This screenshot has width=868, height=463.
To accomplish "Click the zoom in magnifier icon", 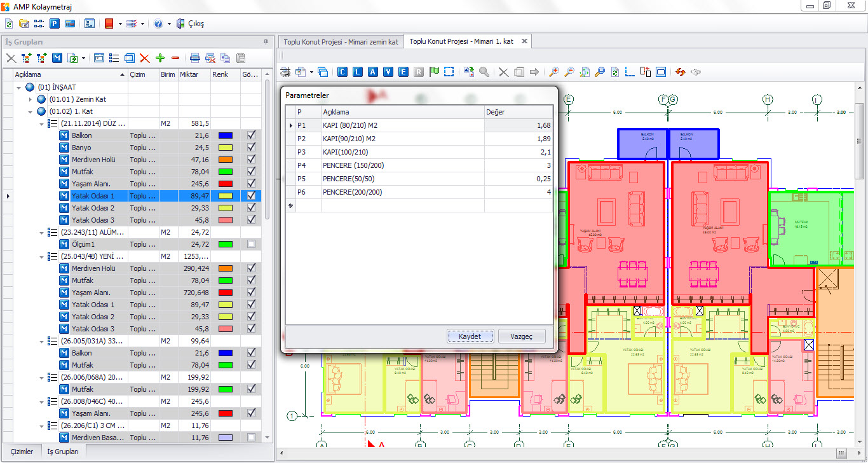I will [553, 72].
